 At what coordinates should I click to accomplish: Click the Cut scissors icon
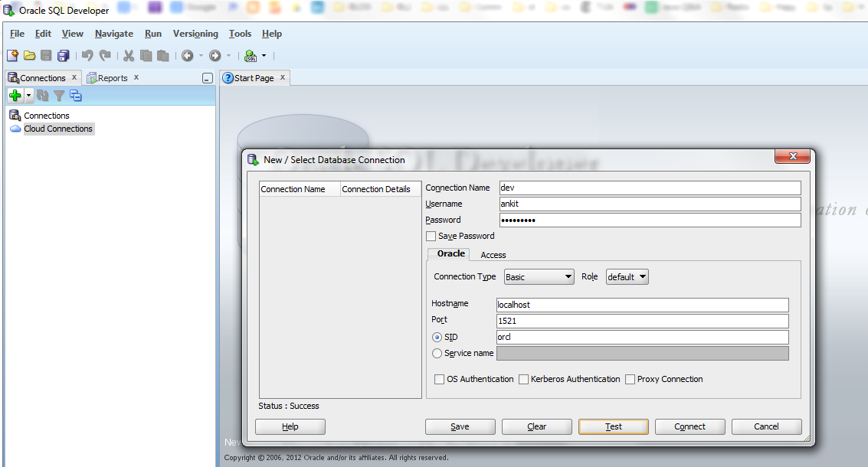[x=129, y=55]
